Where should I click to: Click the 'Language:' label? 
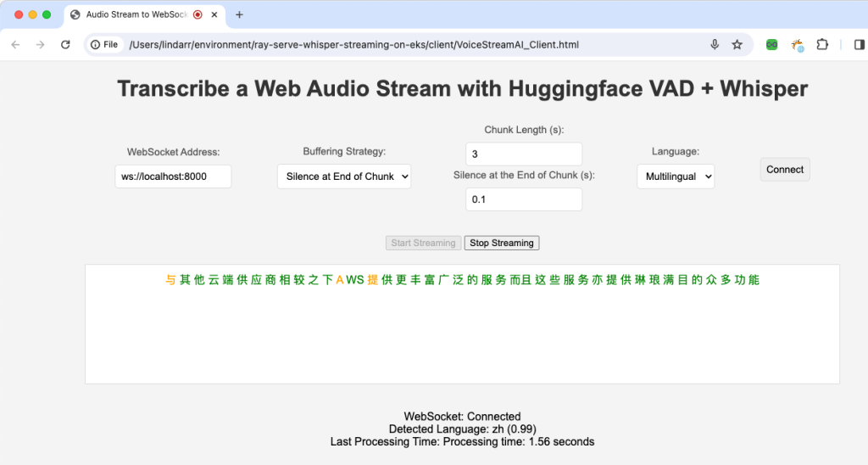click(676, 151)
